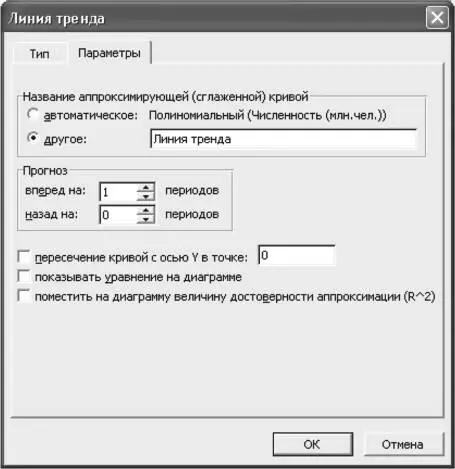Increase назад на periods with up arrow
The height and width of the screenshot is (469, 455).
point(146,210)
